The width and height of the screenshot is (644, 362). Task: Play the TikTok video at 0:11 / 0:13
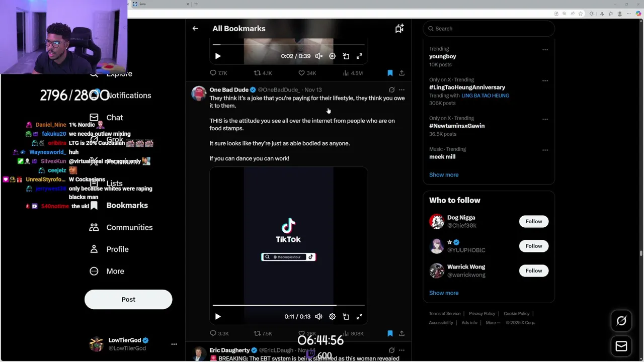click(x=218, y=317)
